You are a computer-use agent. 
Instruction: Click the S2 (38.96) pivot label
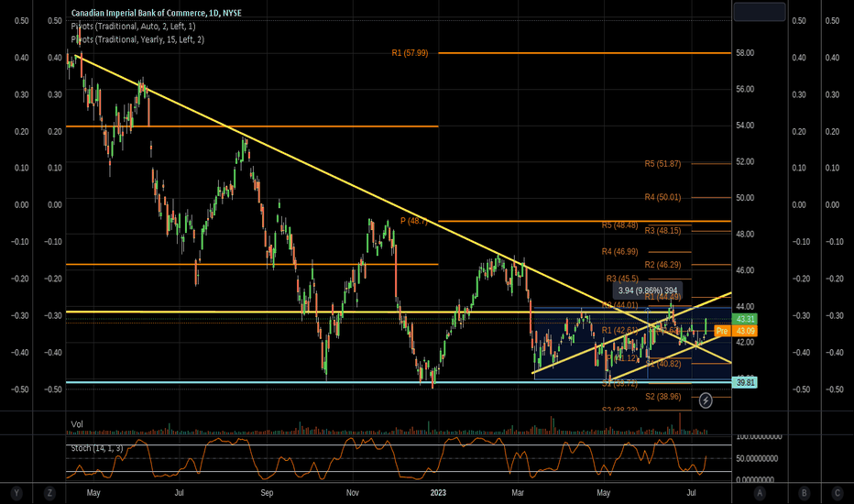(662, 397)
